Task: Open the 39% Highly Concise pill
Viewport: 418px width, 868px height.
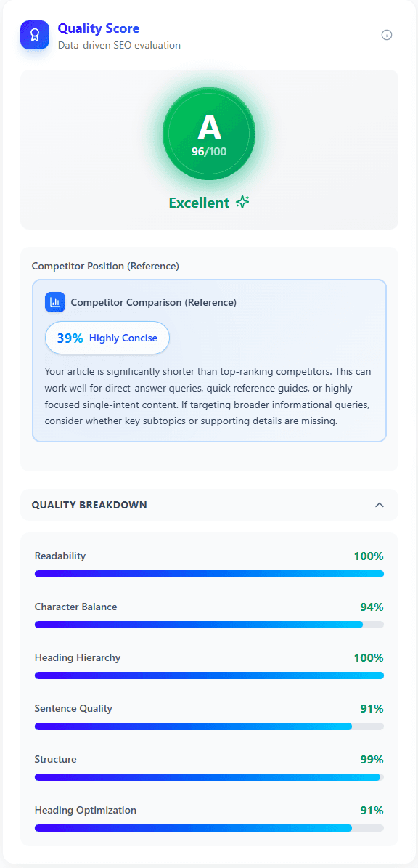Action: tap(107, 338)
